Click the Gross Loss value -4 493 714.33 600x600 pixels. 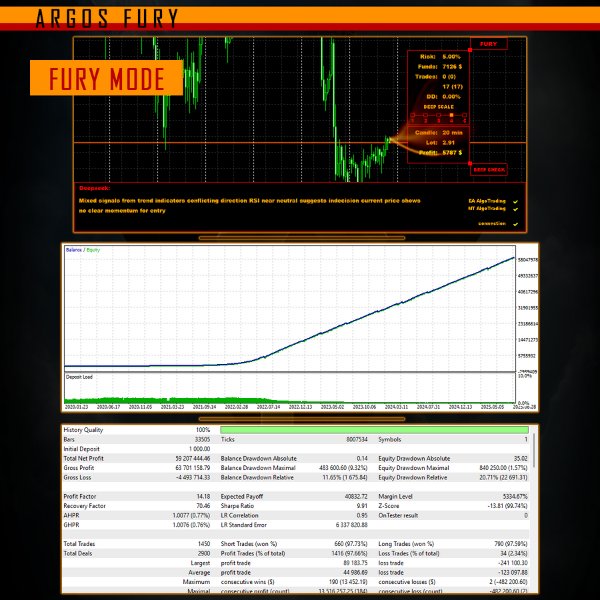(193, 477)
